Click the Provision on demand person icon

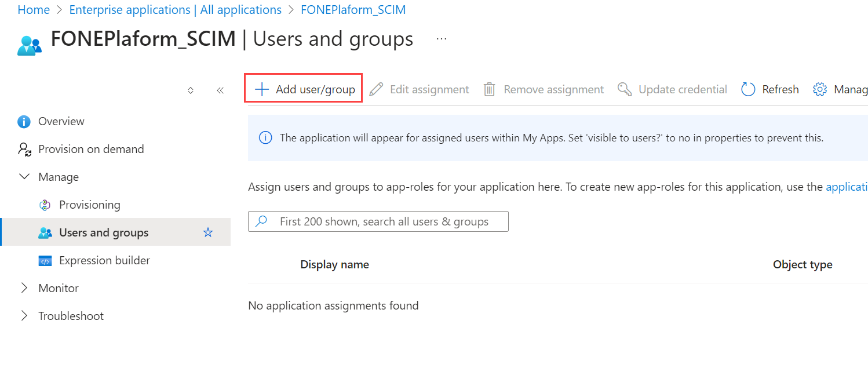(24, 150)
